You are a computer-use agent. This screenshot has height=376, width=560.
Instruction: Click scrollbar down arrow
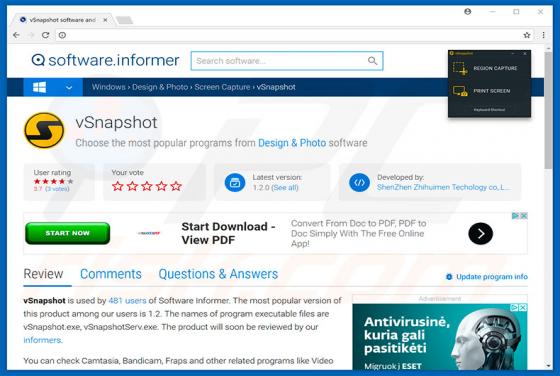pos(548,366)
